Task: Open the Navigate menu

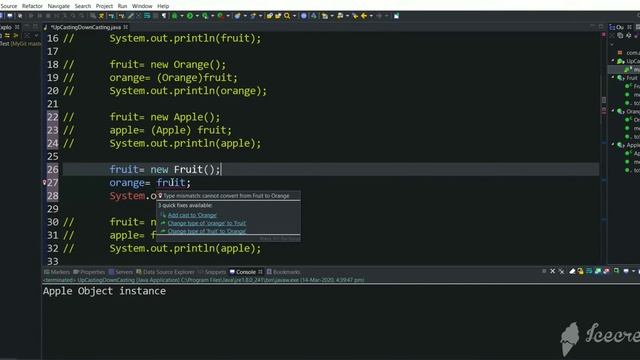Action: click(x=59, y=6)
